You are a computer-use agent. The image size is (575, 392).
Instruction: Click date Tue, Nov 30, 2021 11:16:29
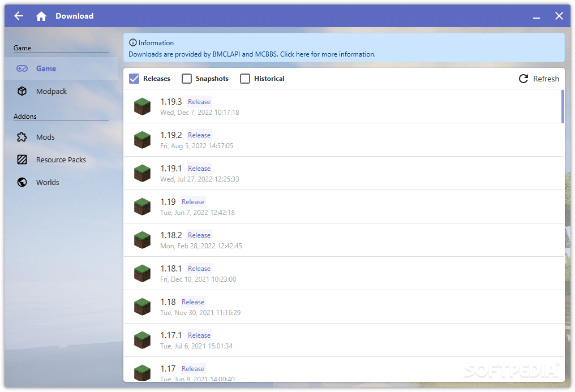(200, 312)
